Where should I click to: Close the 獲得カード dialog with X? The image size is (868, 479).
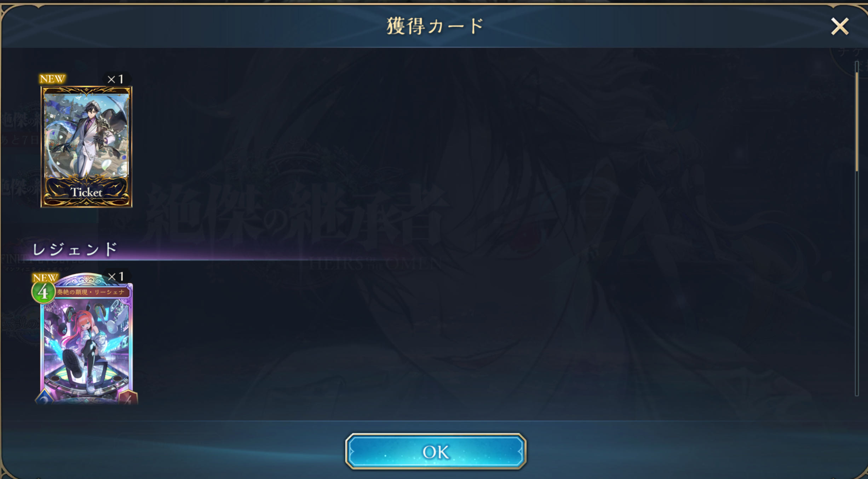(840, 27)
